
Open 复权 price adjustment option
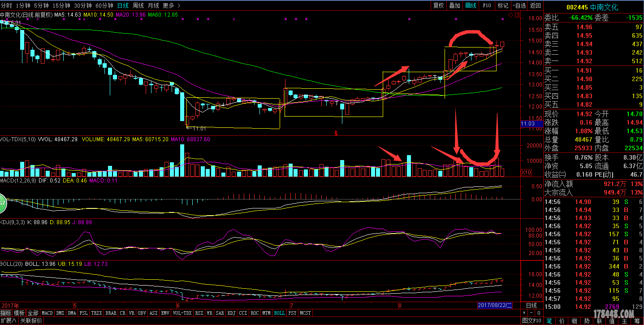438,5
